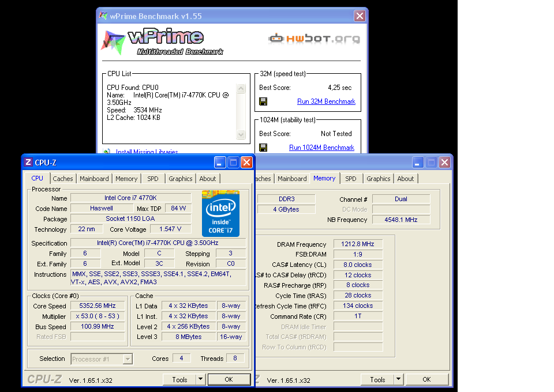Switch to Caches tab in front CPU-Z

click(63, 179)
